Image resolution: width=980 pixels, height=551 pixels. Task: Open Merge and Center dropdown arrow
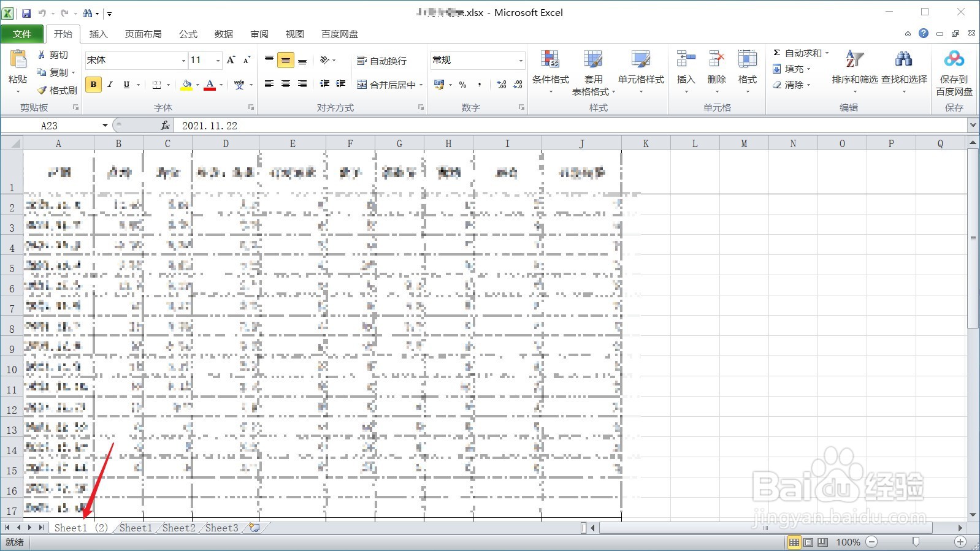pos(421,85)
